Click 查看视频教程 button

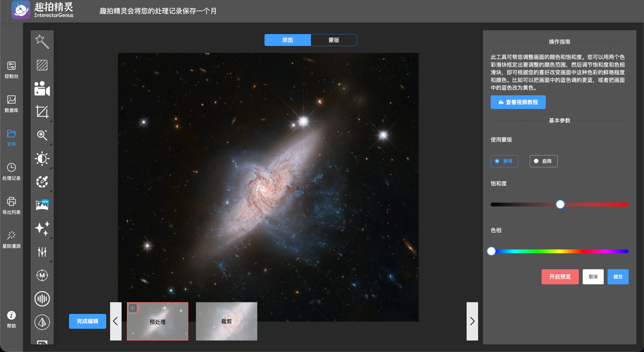click(518, 102)
